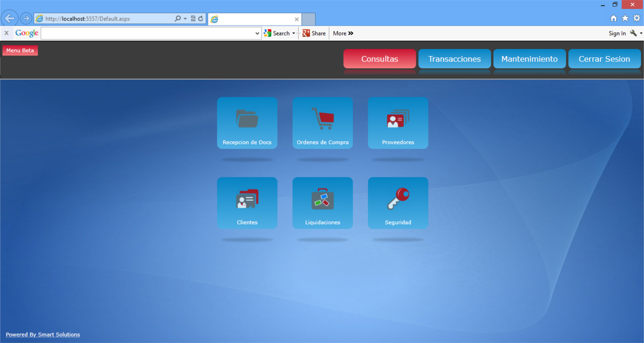Open the Recepcion de Docs folder tile
644x343 pixels.
247,123
